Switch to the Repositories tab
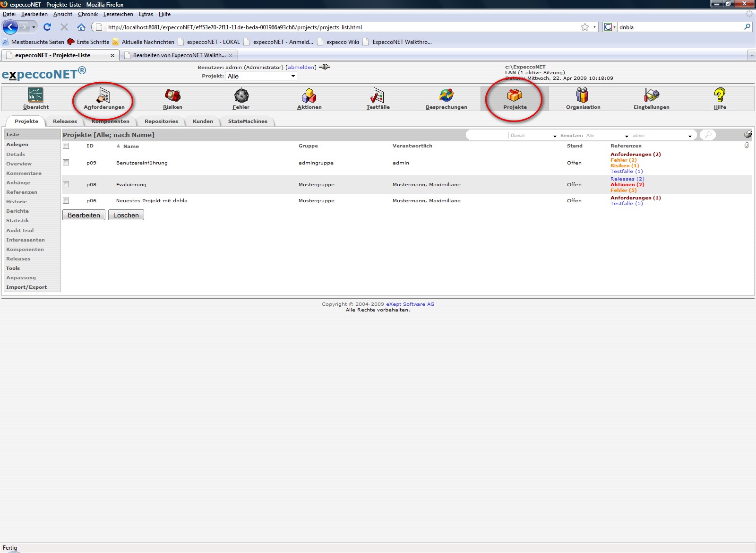Image resolution: width=756 pixels, height=553 pixels. point(161,121)
